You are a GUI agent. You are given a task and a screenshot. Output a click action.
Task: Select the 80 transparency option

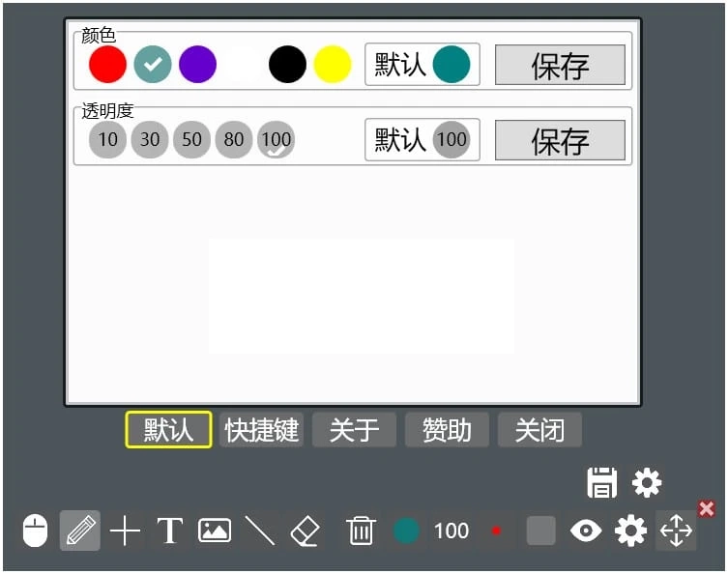[234, 140]
